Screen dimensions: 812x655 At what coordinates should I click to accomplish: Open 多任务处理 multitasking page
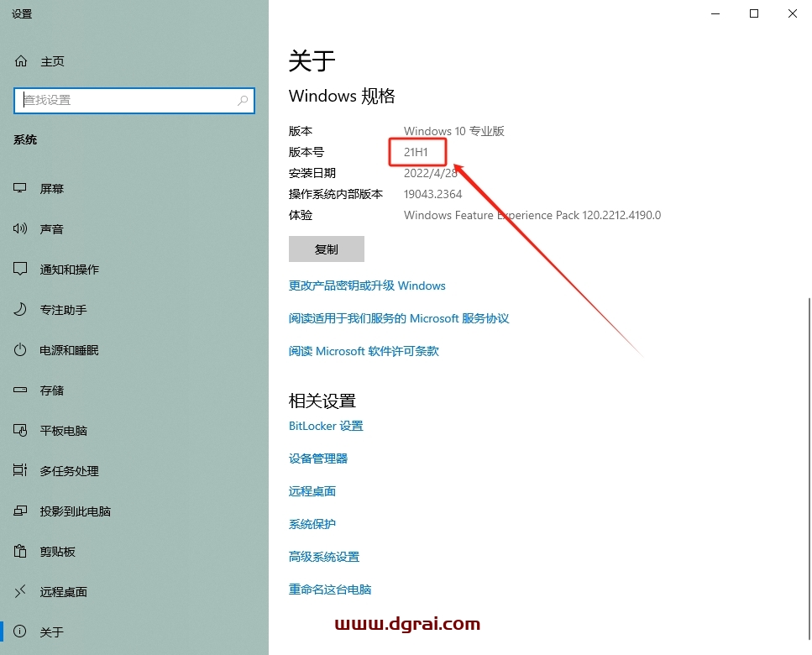point(70,471)
